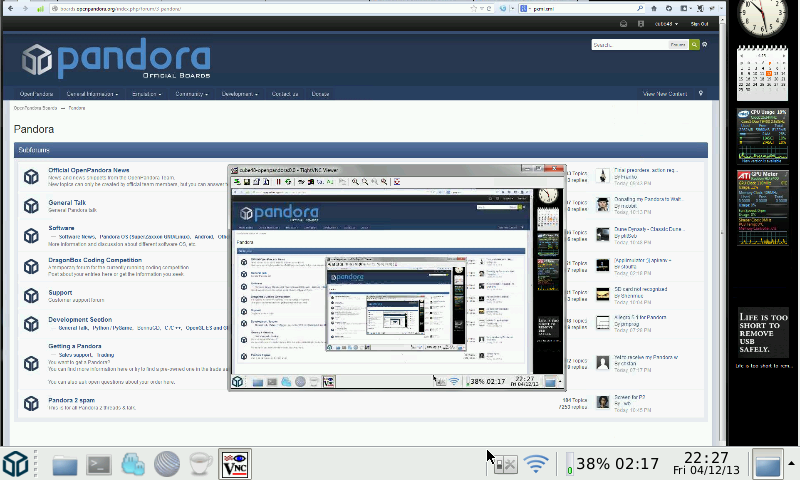The image size is (800, 480).
Task: Click green forum search submit button
Action: pos(694,45)
